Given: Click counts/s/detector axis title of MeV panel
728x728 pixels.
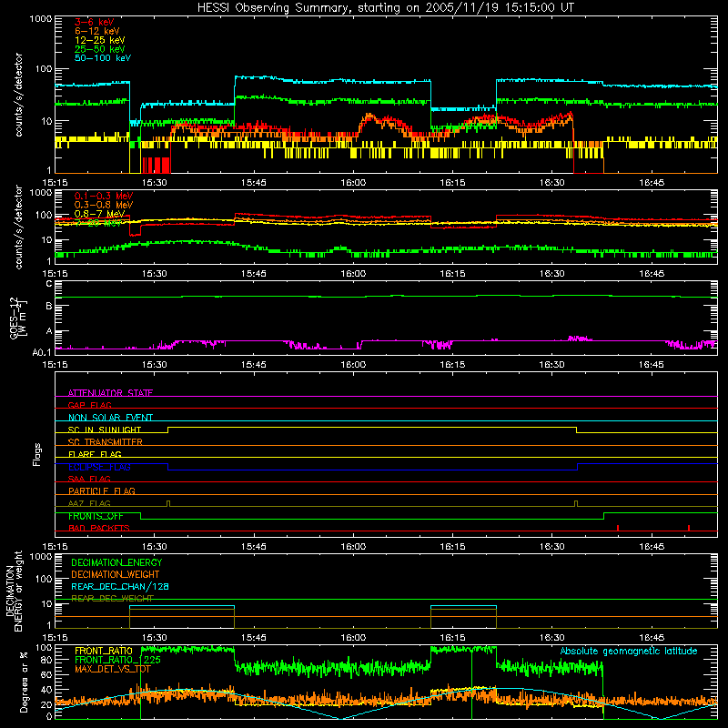Looking at the screenshot, I should 18,227.
